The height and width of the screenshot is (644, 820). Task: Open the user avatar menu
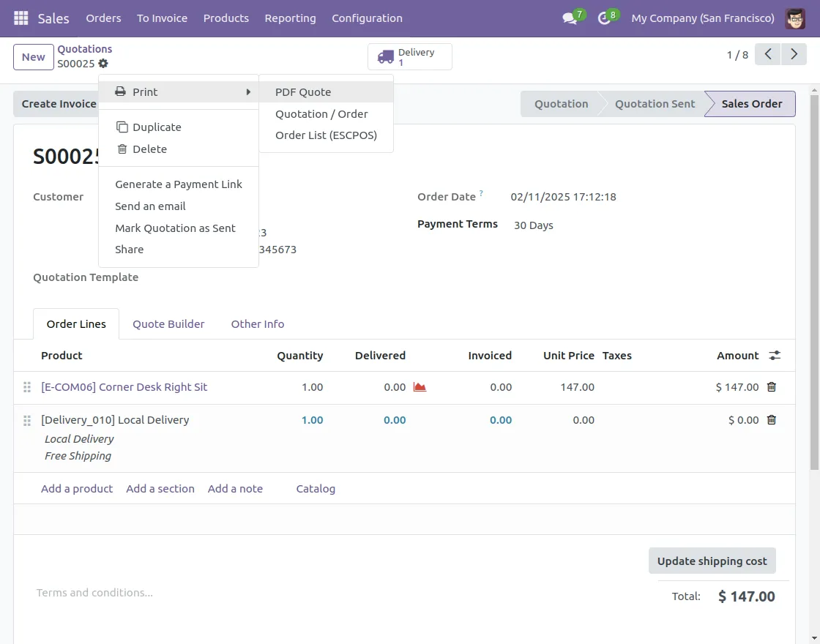coord(795,18)
